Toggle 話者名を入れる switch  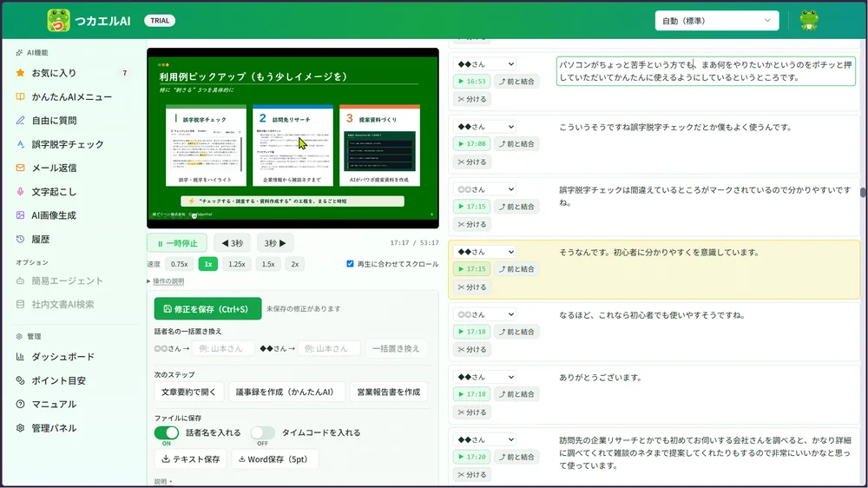(167, 432)
